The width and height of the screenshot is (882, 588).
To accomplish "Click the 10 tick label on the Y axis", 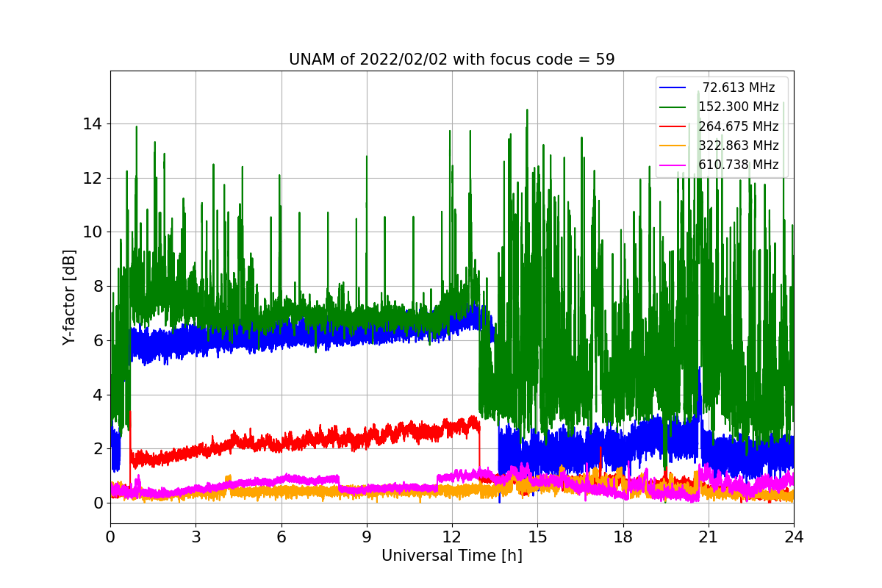I will [93, 232].
